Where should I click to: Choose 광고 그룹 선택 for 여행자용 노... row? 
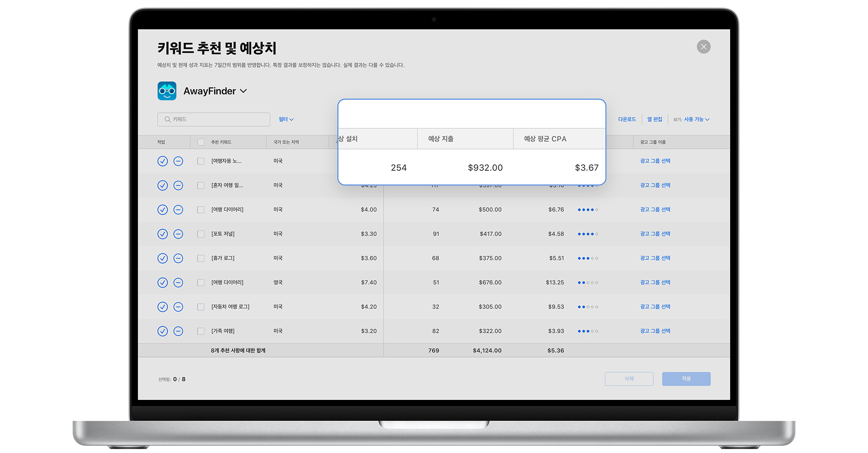coord(655,161)
